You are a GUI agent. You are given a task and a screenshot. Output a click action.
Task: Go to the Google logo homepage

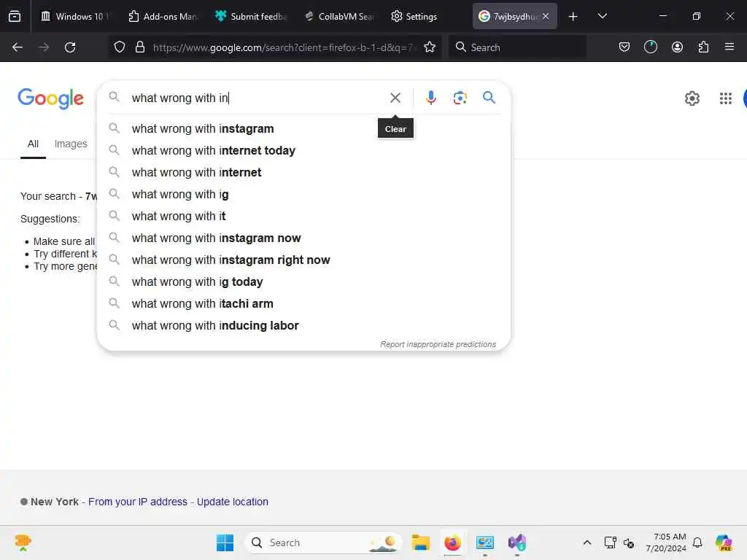click(50, 98)
